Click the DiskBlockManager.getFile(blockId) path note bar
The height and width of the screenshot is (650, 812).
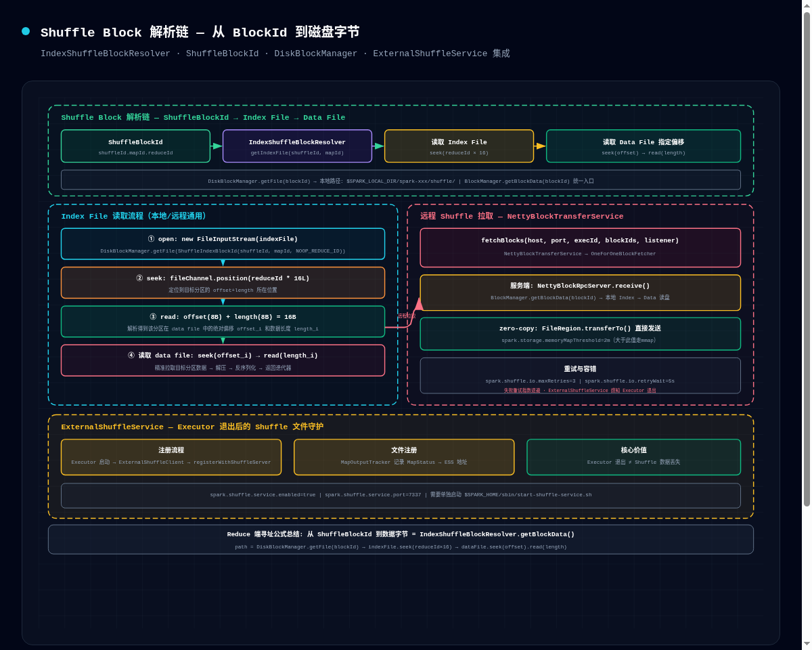coord(401,180)
